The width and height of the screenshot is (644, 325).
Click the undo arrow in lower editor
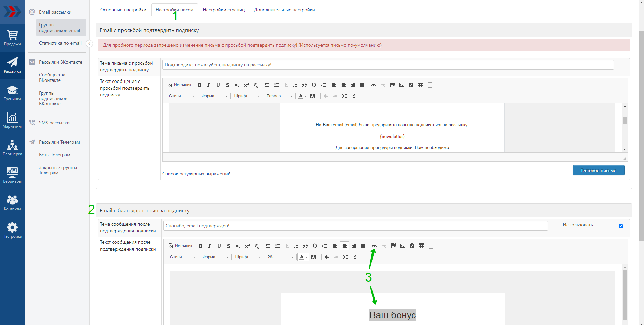tap(327, 257)
